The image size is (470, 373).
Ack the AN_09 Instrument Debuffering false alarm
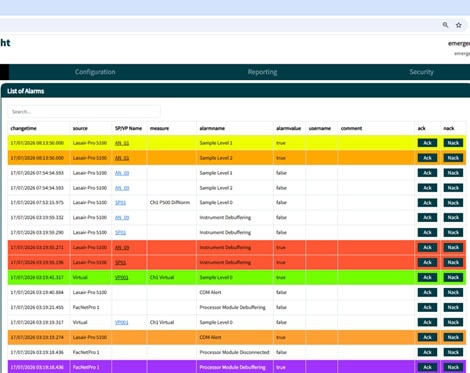point(427,218)
